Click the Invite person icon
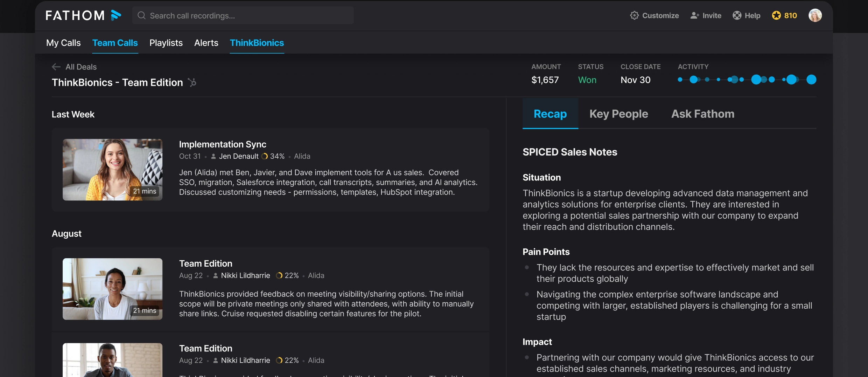Viewport: 868px width, 377px height. click(x=695, y=15)
